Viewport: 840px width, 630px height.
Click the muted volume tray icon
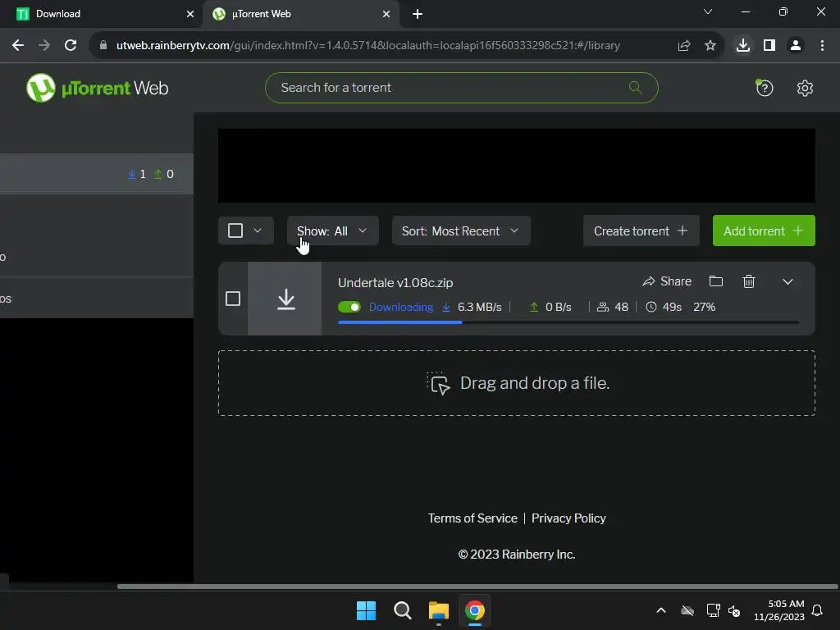click(734, 610)
